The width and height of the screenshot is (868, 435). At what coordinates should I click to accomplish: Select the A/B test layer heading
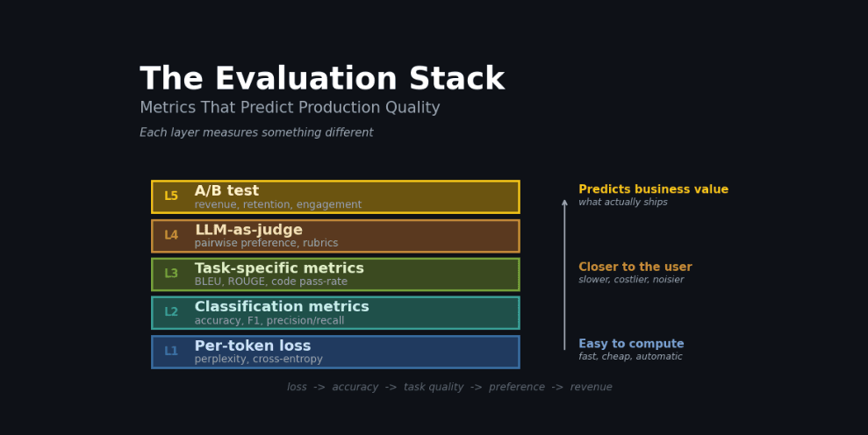pos(226,191)
